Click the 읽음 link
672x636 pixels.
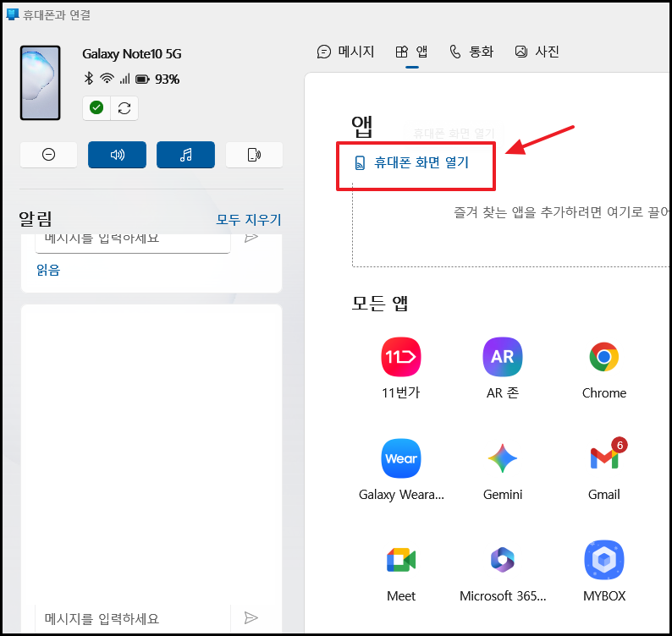click(x=48, y=270)
